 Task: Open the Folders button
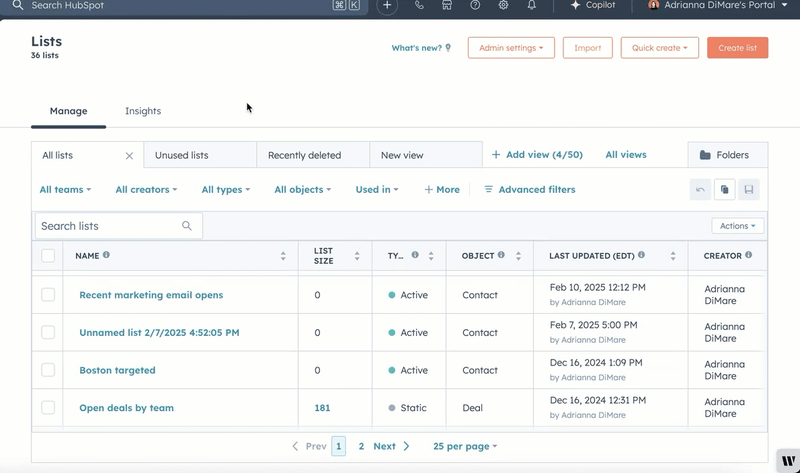(728, 155)
